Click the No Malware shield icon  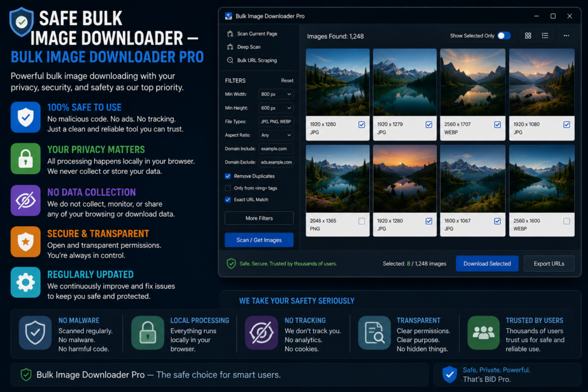[x=35, y=333]
